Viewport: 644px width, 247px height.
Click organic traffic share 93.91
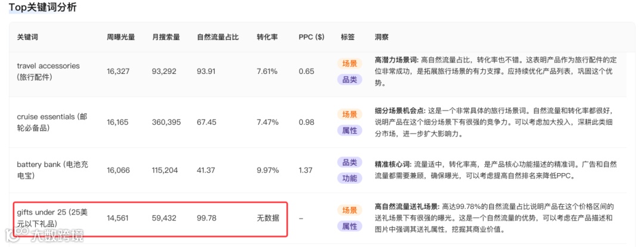pyautogui.click(x=206, y=71)
